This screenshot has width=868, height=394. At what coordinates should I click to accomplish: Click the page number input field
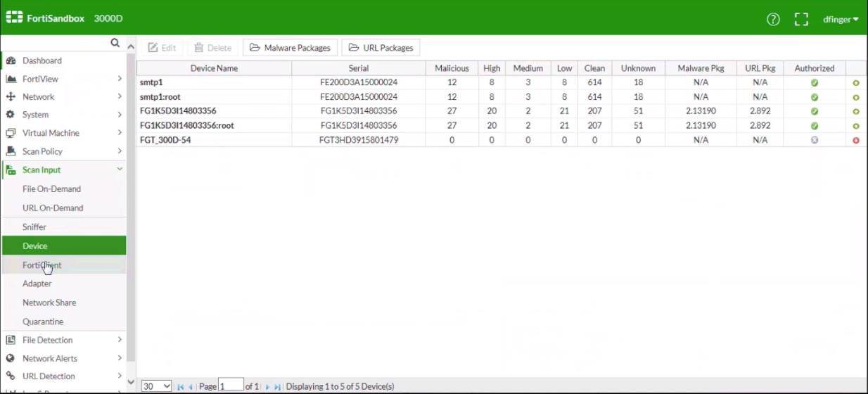pos(231,386)
